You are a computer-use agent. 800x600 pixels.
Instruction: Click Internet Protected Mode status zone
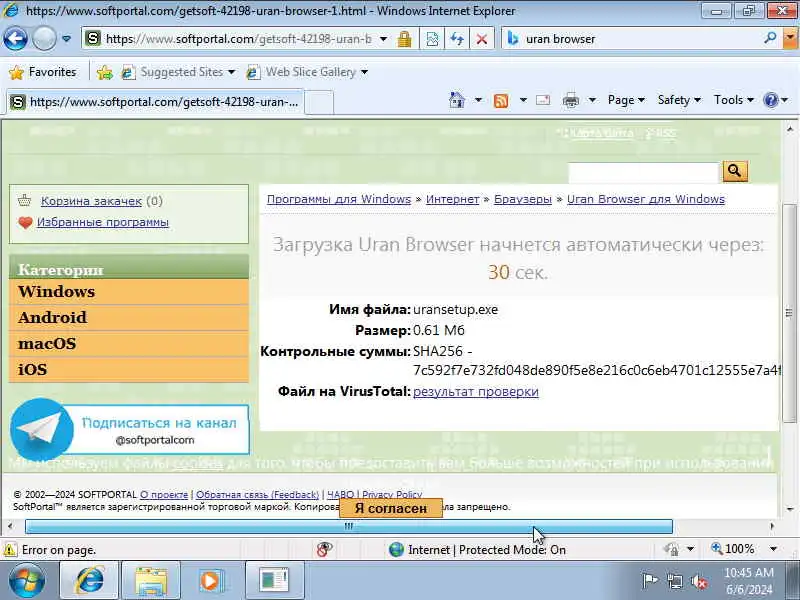[x=477, y=550]
